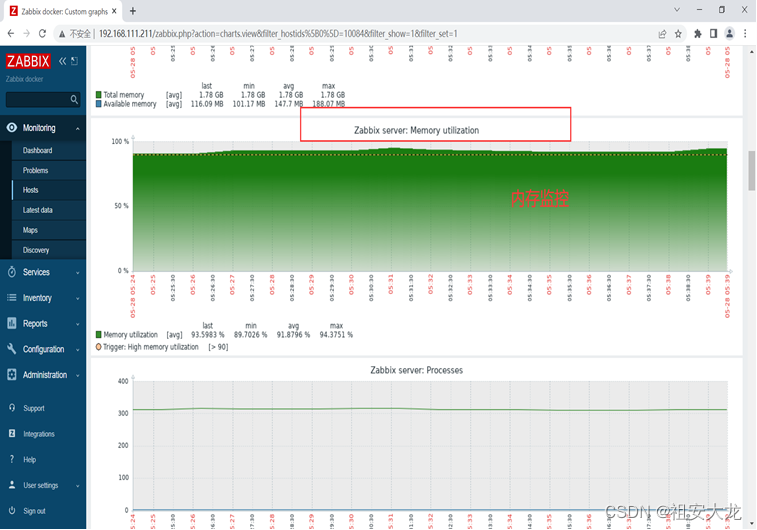Screen dimensions: 757x530
Task: Focus the sidebar search input field
Action: click(42, 99)
